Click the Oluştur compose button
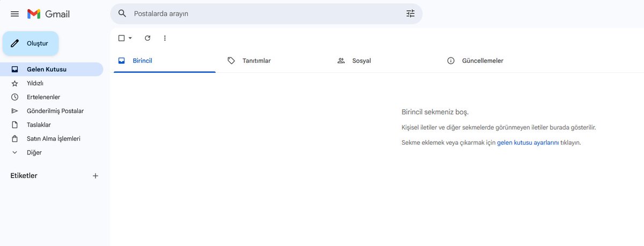This screenshot has height=246, width=644. [x=31, y=43]
